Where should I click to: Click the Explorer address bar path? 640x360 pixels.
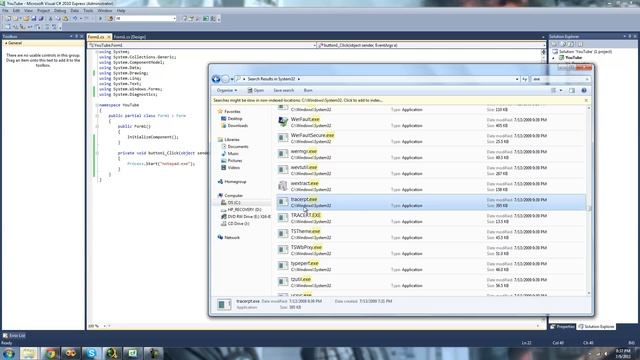pos(377,79)
